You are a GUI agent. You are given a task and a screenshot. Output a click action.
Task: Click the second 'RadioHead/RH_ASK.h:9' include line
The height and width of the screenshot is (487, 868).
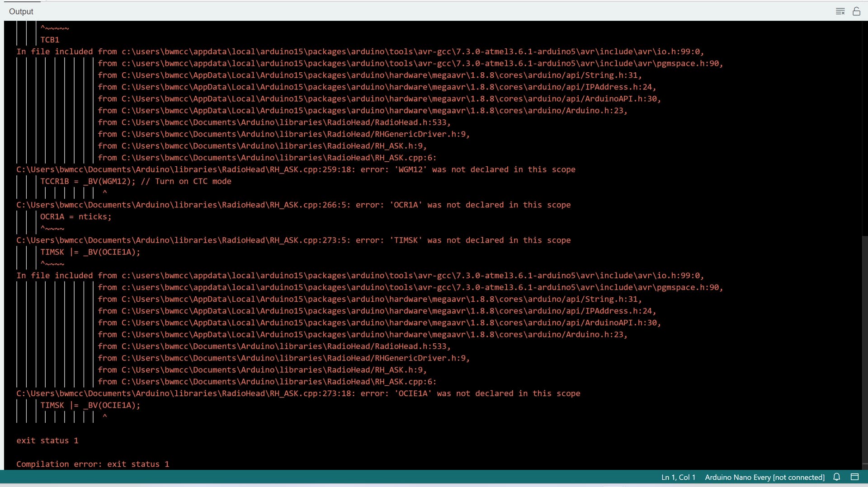[x=262, y=370]
